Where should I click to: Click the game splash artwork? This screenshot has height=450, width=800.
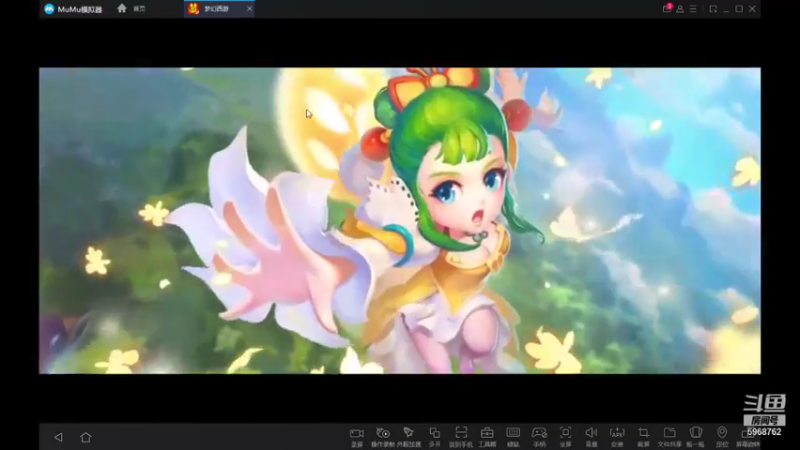pyautogui.click(x=399, y=220)
